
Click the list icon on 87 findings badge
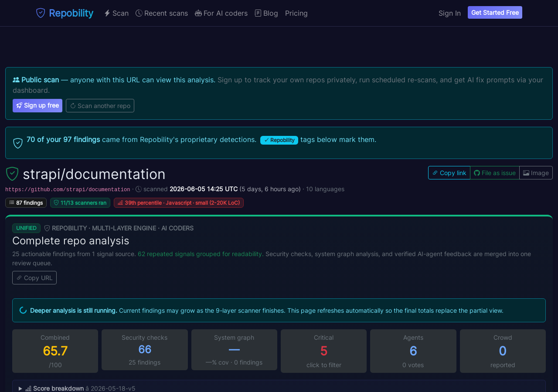12,203
